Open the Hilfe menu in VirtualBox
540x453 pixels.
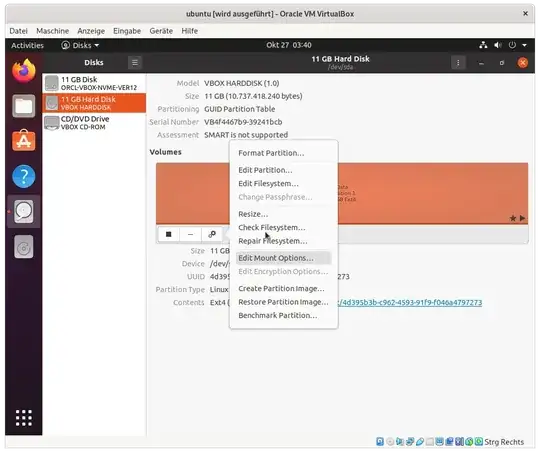[189, 31]
